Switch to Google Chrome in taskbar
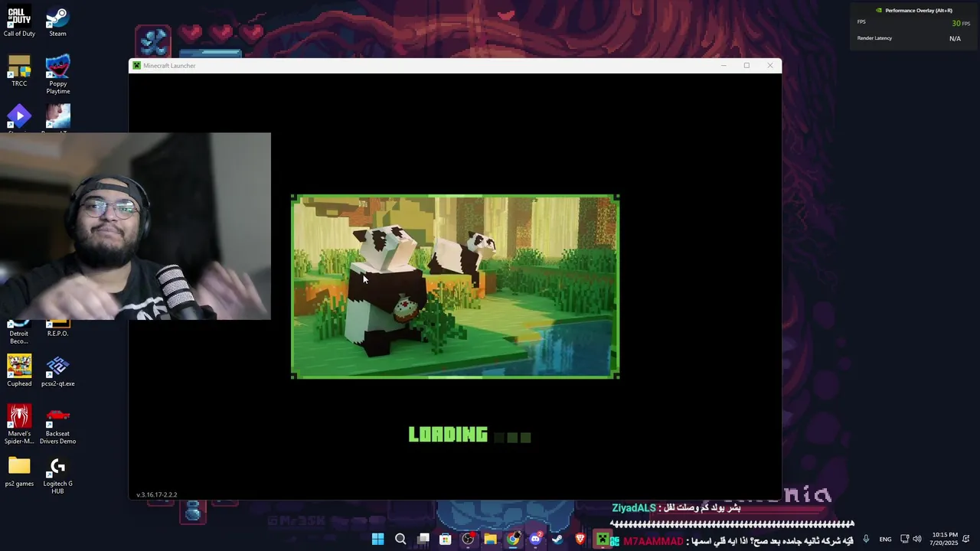 [513, 540]
